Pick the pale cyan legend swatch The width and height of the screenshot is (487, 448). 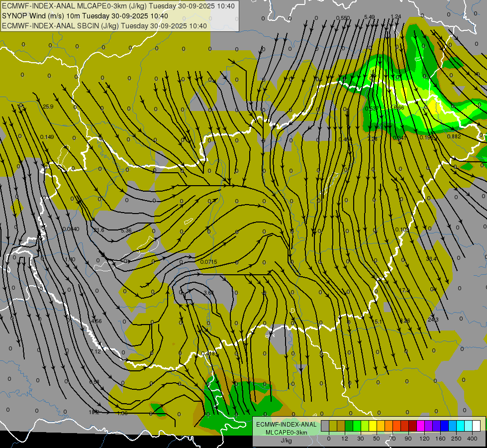[x=469, y=426]
